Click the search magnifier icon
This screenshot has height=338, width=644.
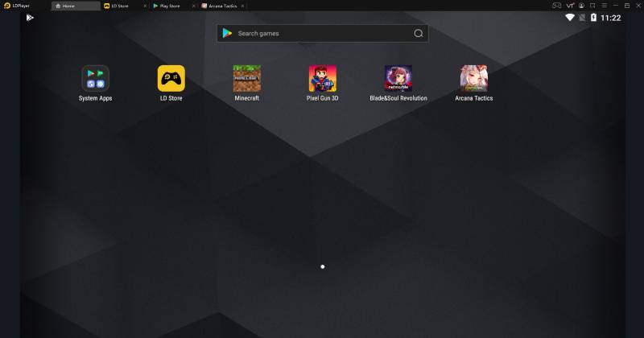click(x=418, y=33)
